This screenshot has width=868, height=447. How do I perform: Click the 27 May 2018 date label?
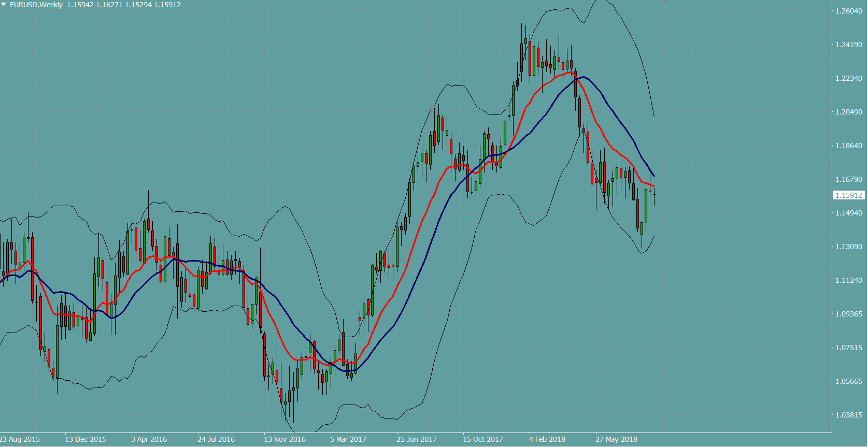616,439
